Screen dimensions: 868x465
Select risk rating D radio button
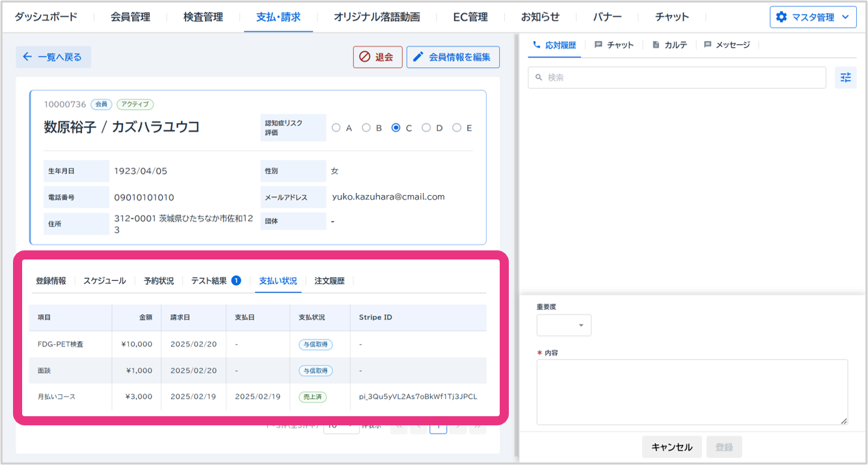426,128
